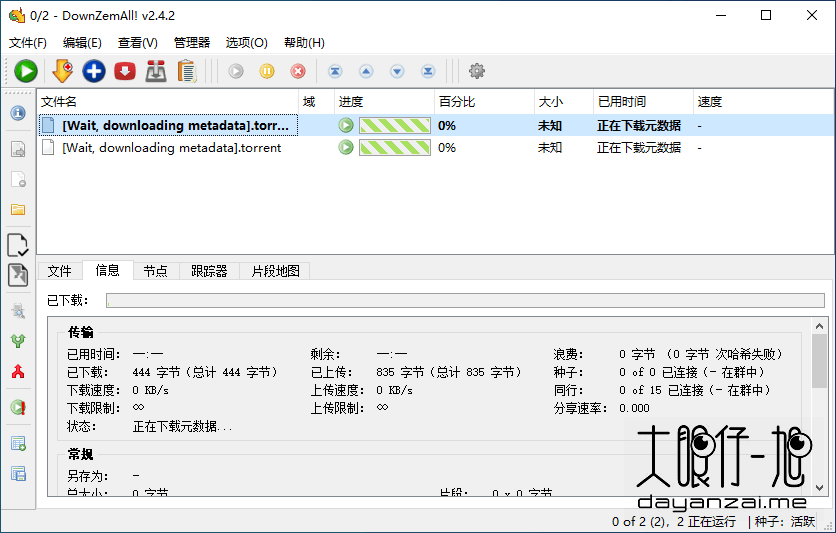
Task: Click the file icon of the highlighted row
Action: click(x=48, y=125)
